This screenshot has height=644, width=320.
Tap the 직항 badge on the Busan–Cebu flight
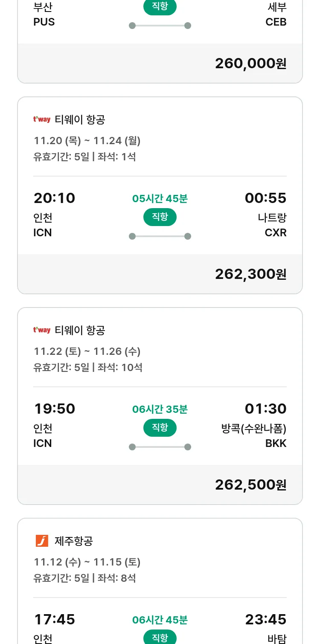pos(160,7)
